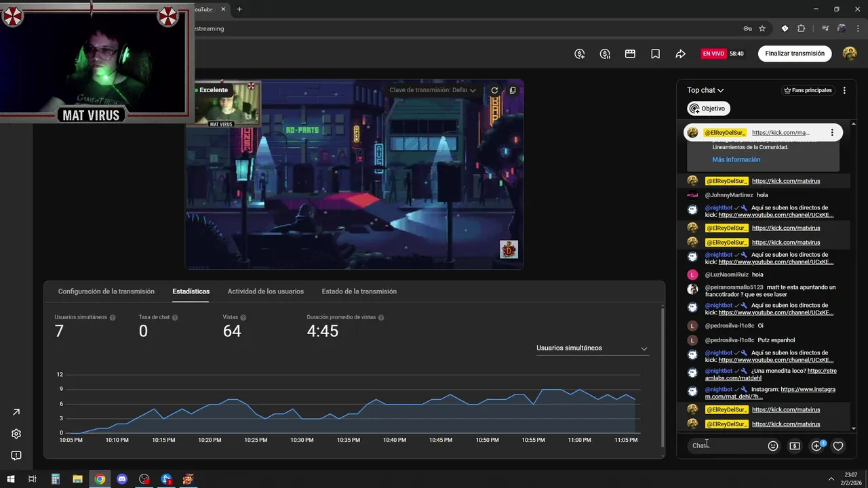This screenshot has width=868, height=488.
Task: Click the password key icon in address bar
Action: tap(747, 28)
